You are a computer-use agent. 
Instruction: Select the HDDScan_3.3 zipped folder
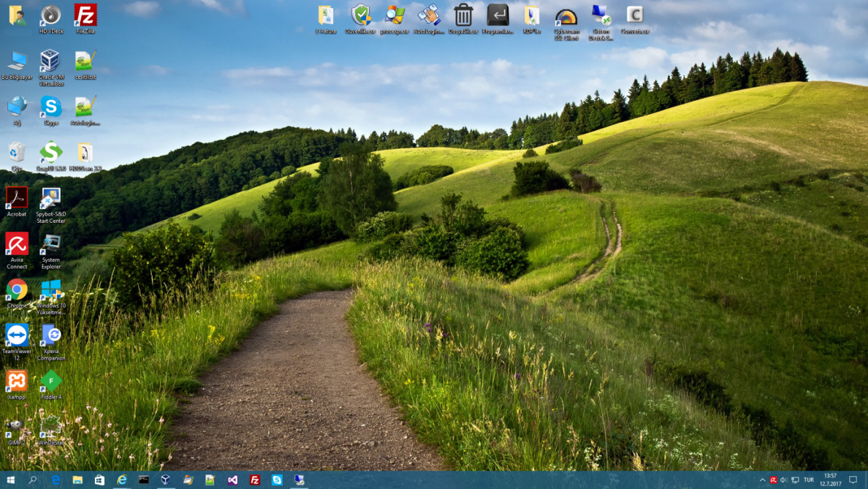tap(86, 156)
